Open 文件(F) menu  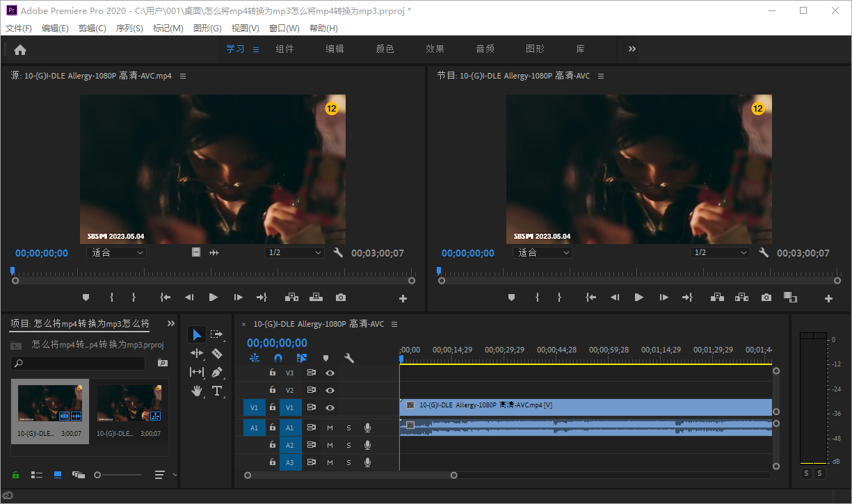(x=19, y=29)
